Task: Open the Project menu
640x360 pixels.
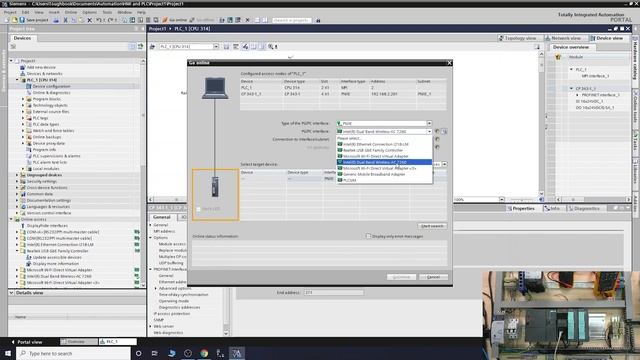Action: (x=10, y=12)
